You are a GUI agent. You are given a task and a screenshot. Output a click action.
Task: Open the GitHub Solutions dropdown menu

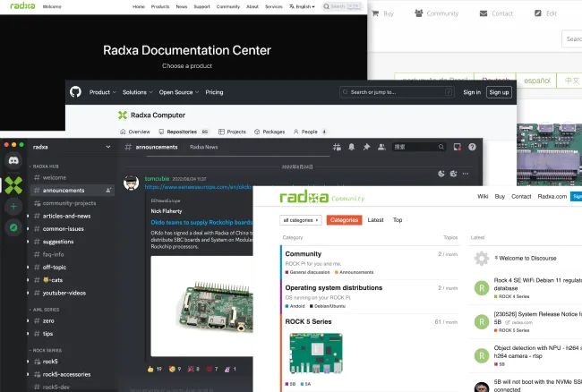137,92
